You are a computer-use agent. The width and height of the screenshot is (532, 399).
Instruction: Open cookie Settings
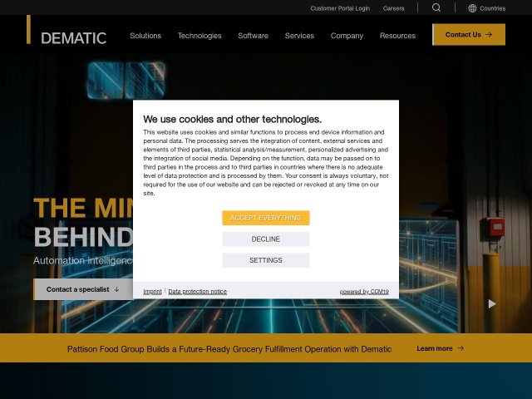point(266,260)
